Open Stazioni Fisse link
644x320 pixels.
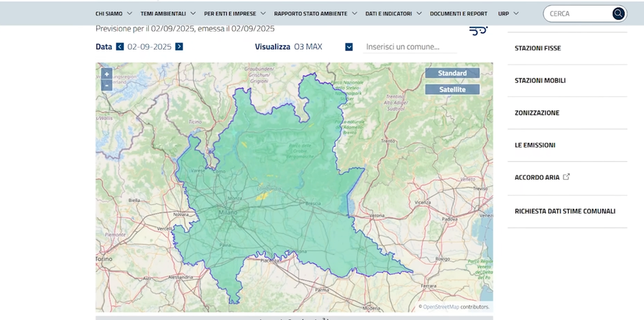coord(538,48)
